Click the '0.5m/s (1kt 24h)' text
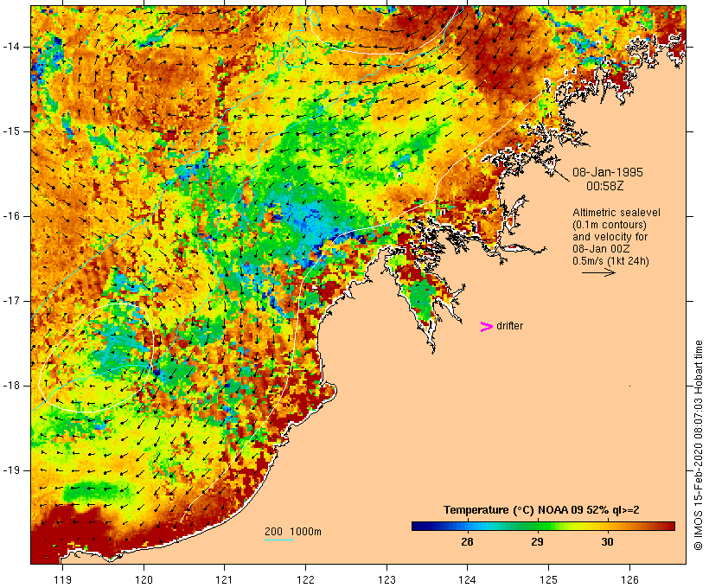Image resolution: width=709 pixels, height=588 pixels. coord(610,261)
